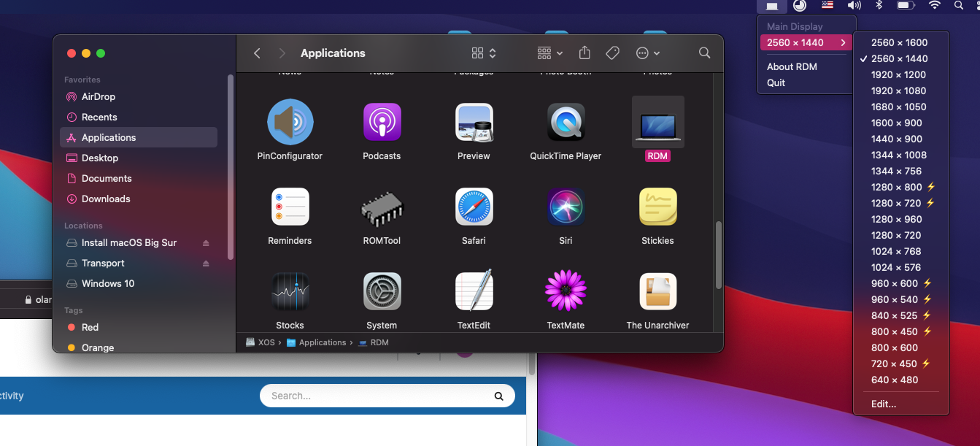Open Downloads in Finder sidebar
This screenshot has width=980, height=446.
click(x=106, y=199)
